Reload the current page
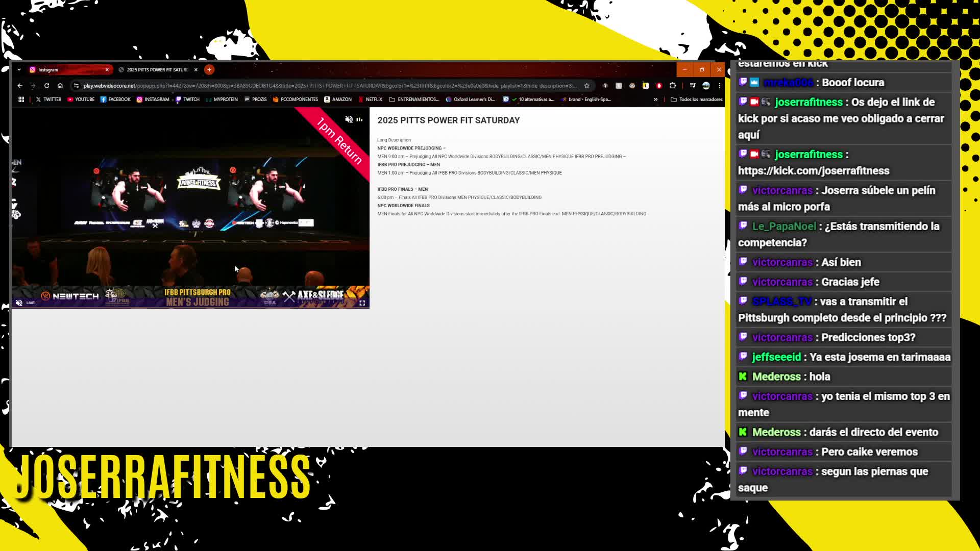This screenshot has height=551, width=980. coord(46,86)
